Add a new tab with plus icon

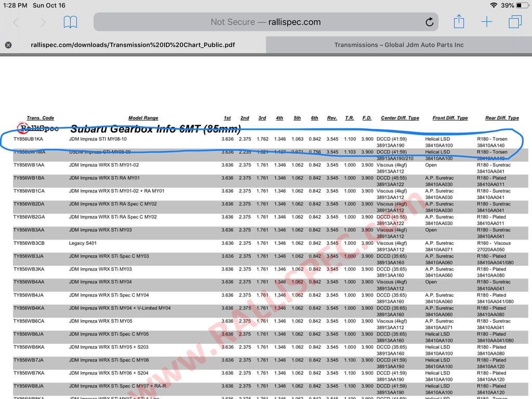pos(487,22)
